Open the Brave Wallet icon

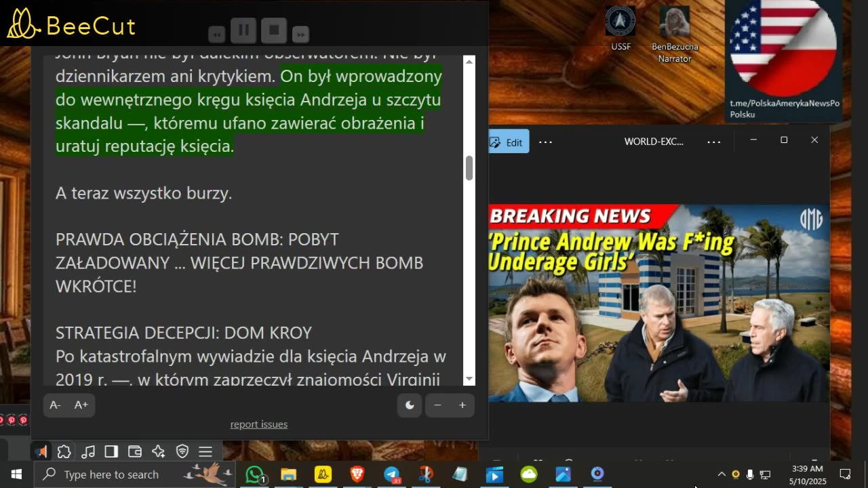click(x=135, y=451)
